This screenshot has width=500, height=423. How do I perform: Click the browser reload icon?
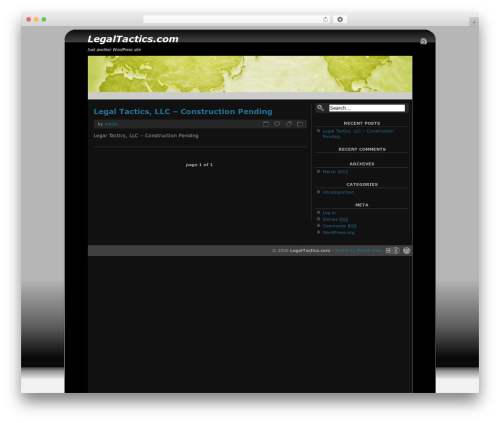tap(325, 19)
